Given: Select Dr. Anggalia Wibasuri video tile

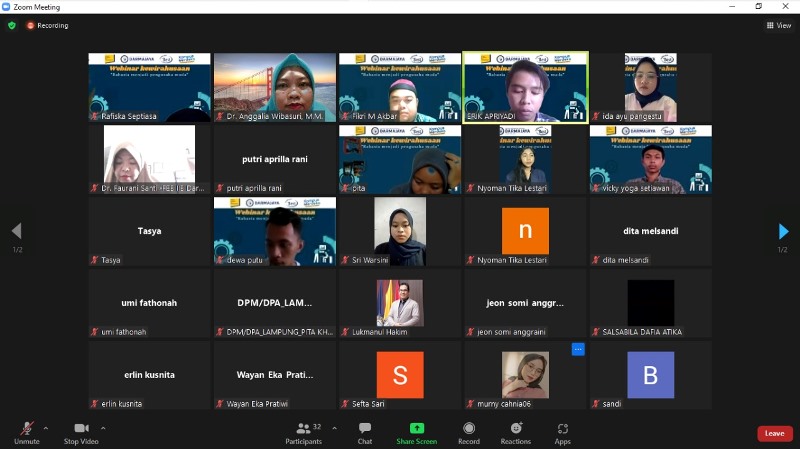Looking at the screenshot, I should coord(275,87).
